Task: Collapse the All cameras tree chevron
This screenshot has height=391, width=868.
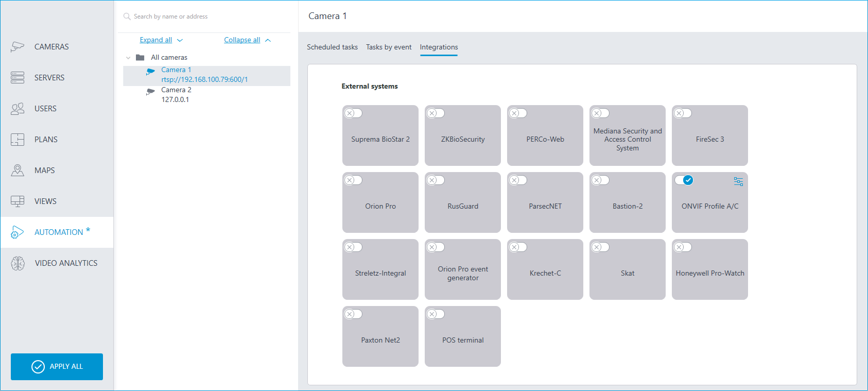Action: tap(128, 58)
